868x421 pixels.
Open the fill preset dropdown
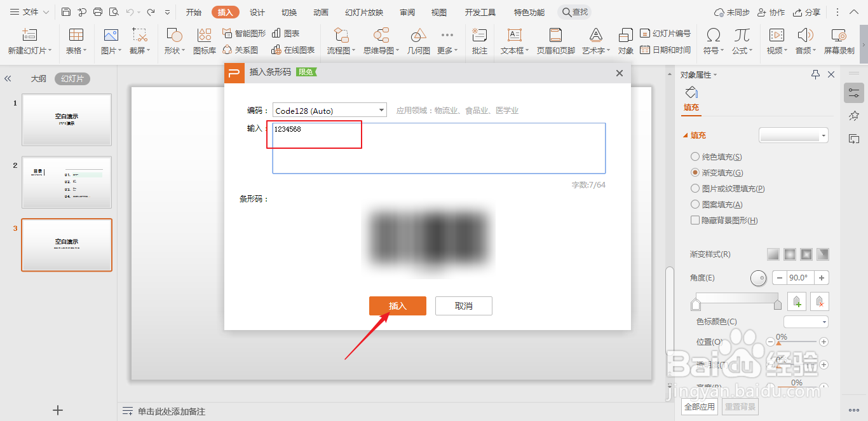(x=794, y=135)
